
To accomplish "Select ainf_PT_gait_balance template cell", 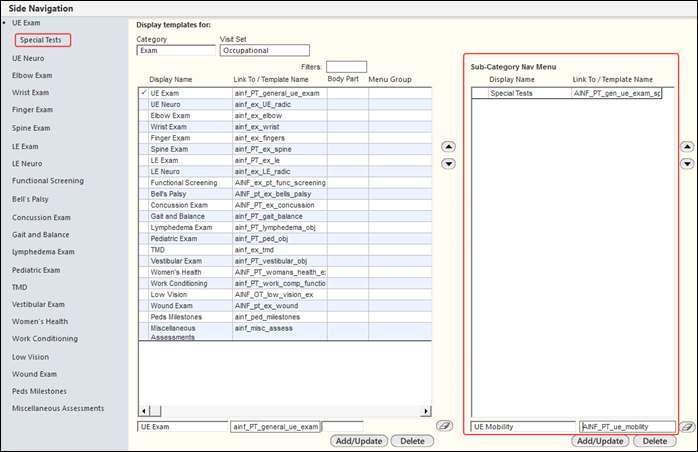I will coord(280,216).
